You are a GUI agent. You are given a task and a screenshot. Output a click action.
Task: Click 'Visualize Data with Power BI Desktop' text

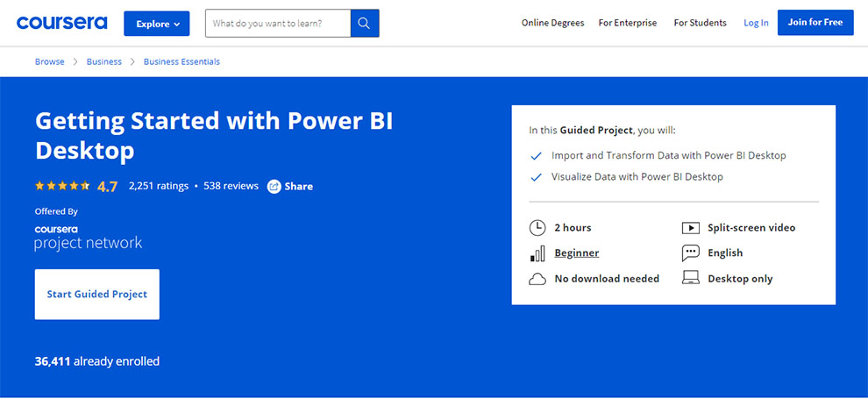[637, 177]
